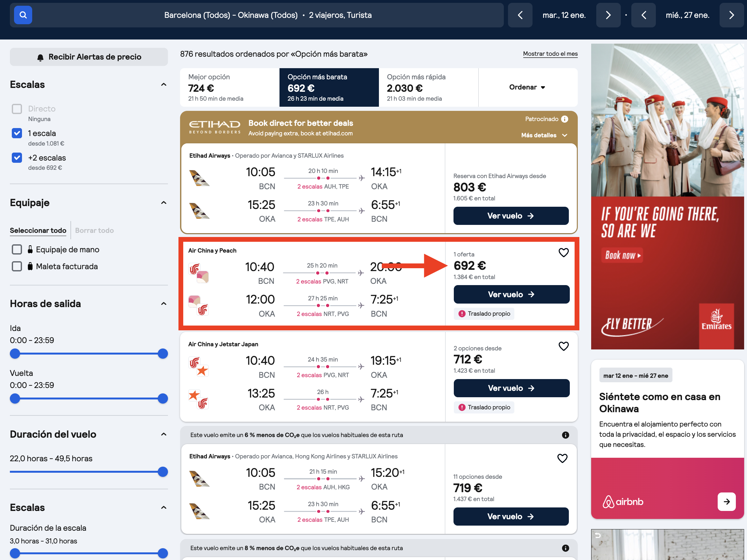Viewport: 747px width, 560px height.
Task: Collapse the Equipaje filter section
Action: (x=164, y=203)
